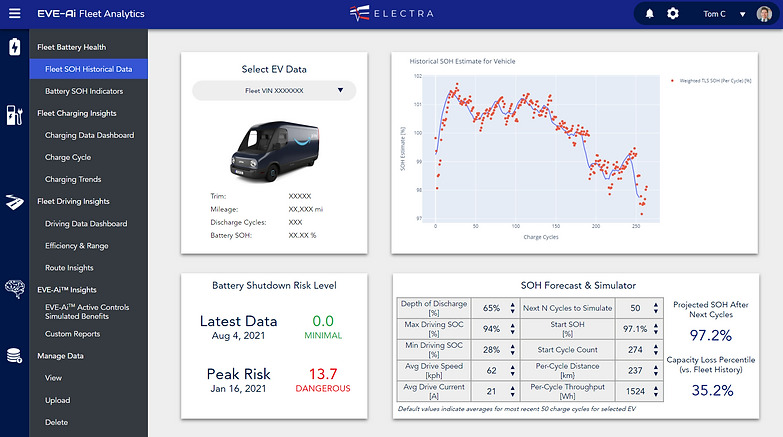Click the Electra logo in header

pos(392,13)
